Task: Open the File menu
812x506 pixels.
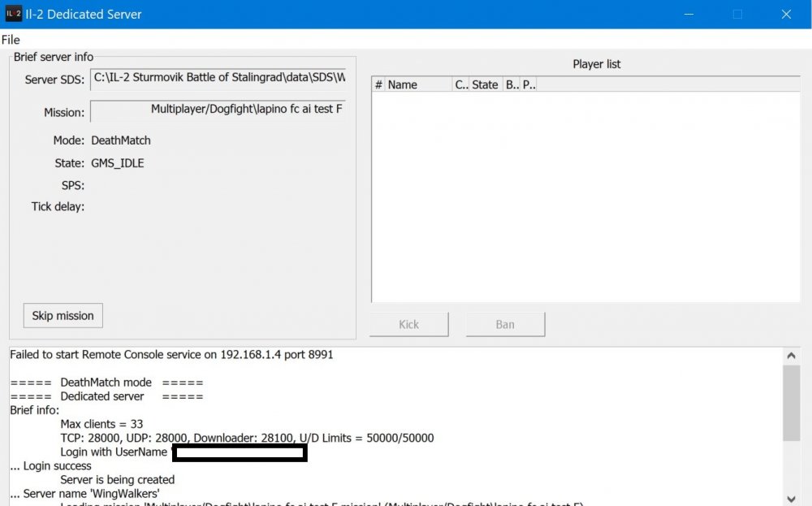Action: tap(11, 39)
